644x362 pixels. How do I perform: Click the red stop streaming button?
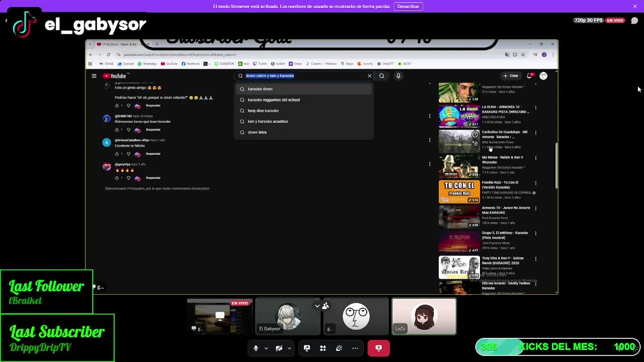[x=378, y=348]
